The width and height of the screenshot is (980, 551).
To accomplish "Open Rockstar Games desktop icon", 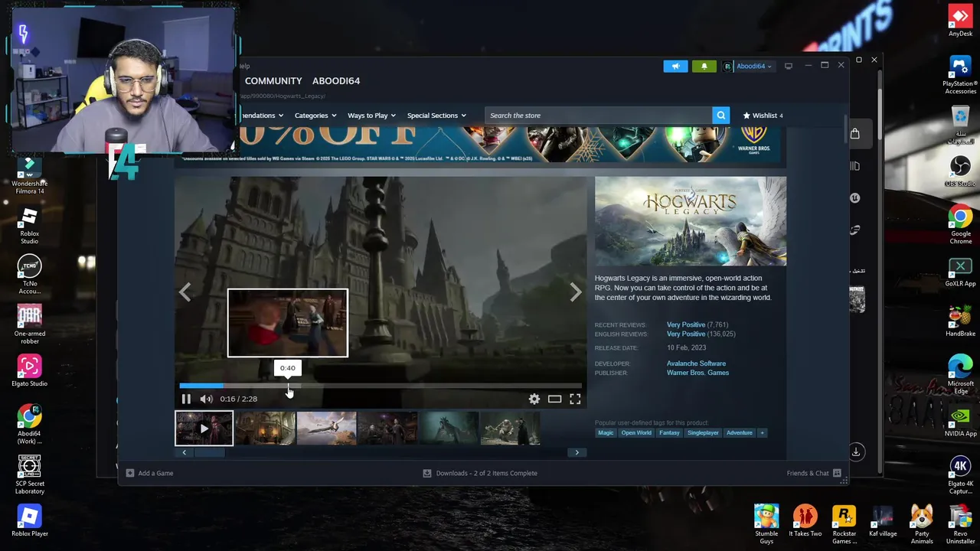I will (x=844, y=524).
